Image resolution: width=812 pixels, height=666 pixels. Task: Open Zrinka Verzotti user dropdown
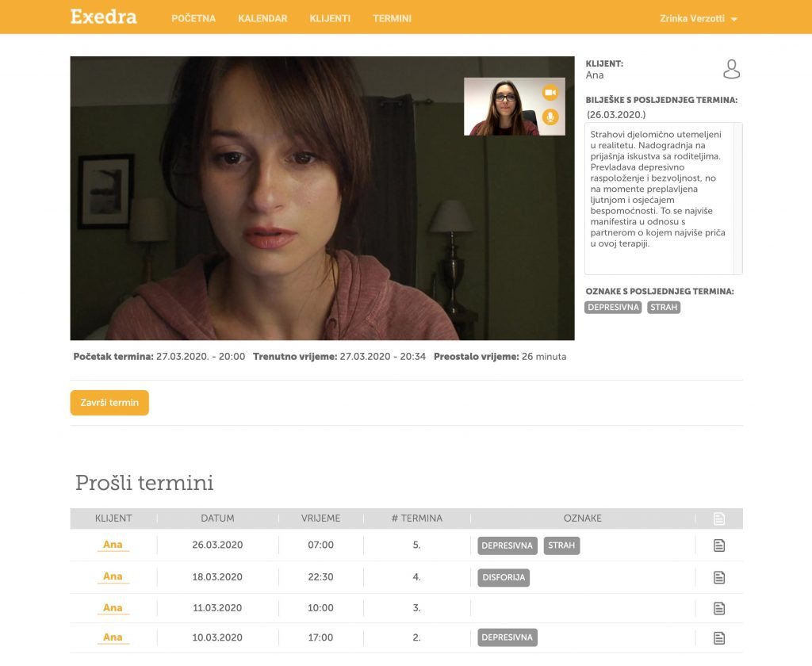(x=698, y=19)
